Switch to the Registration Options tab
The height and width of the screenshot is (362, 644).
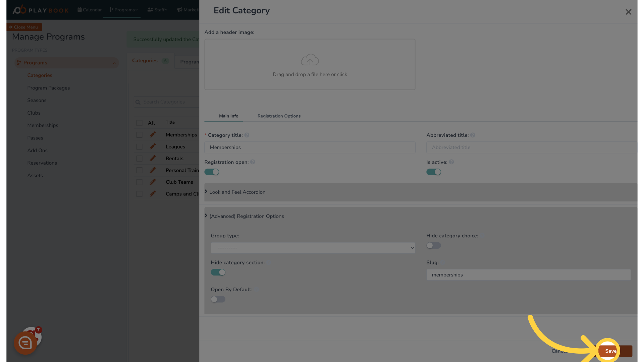pyautogui.click(x=279, y=116)
